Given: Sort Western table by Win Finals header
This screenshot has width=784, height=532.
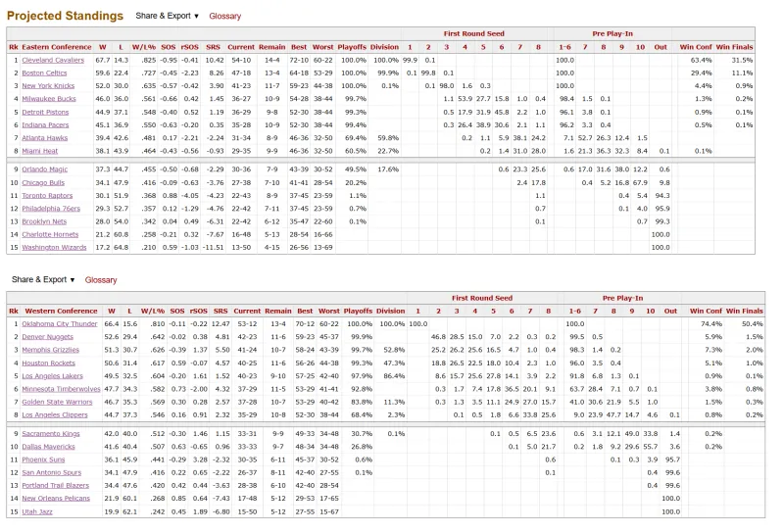Looking at the screenshot, I should (745, 311).
